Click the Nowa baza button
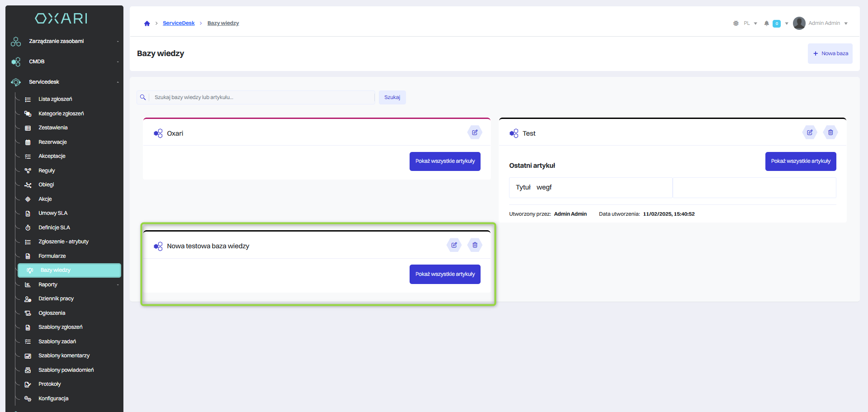This screenshot has height=412, width=868. pos(830,53)
